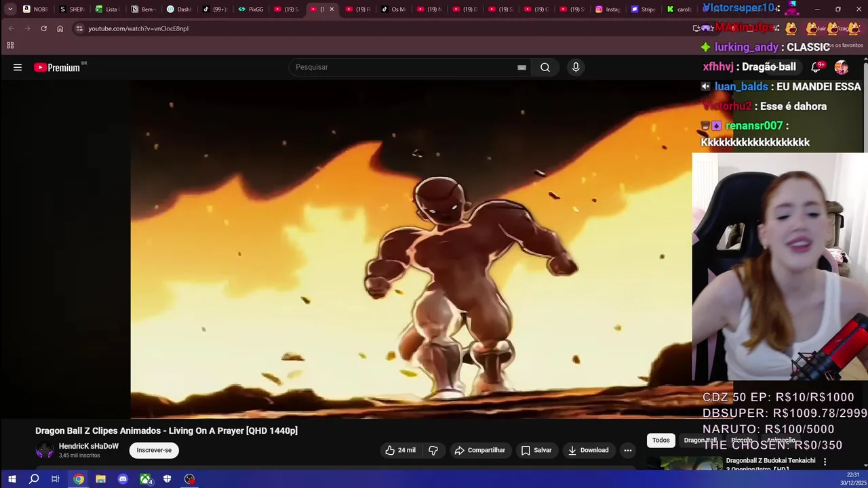This screenshot has height=488, width=868.
Task: Open Windows Start menu
Action: pyautogui.click(x=12, y=479)
